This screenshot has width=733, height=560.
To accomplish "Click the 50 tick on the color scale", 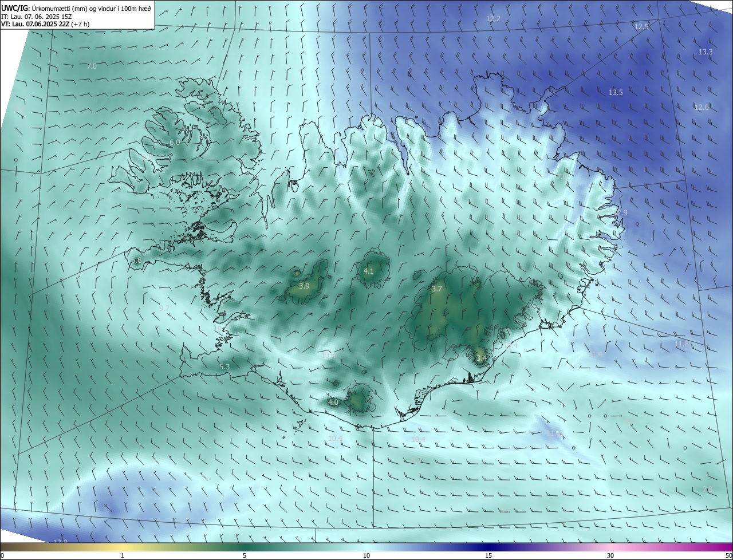I will (x=729, y=555).
